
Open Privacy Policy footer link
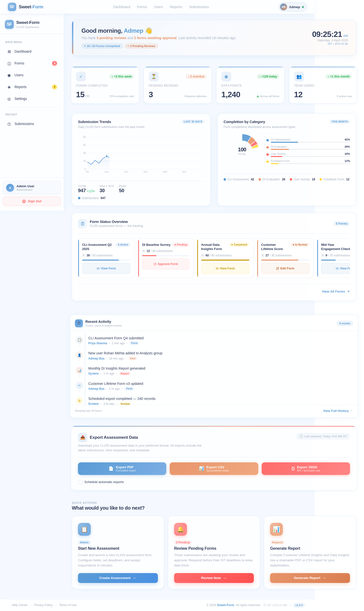coord(43,605)
